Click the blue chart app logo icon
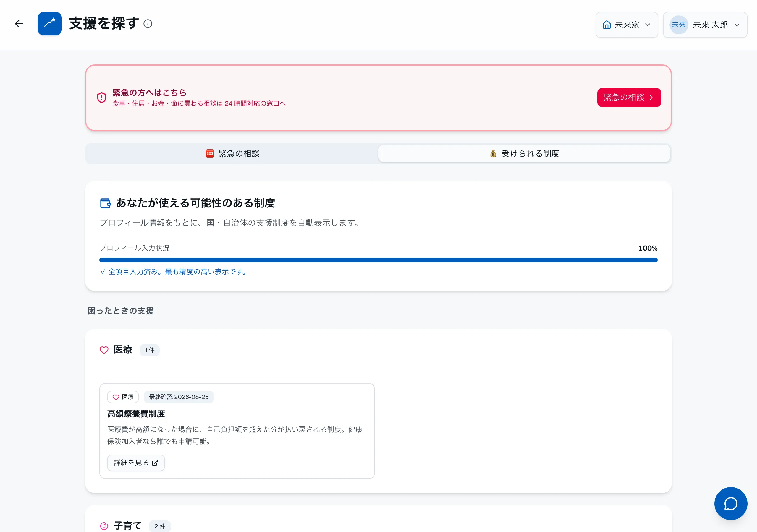The image size is (757, 532). pos(49,24)
